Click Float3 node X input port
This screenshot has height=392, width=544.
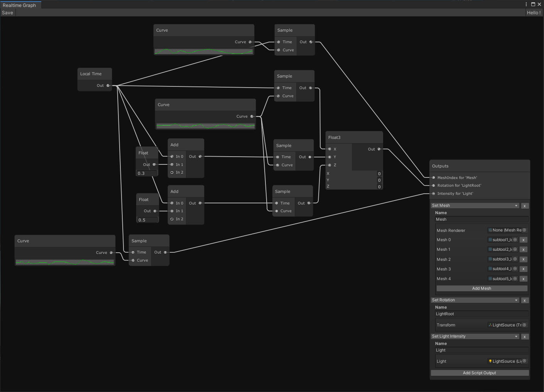pyautogui.click(x=329, y=149)
